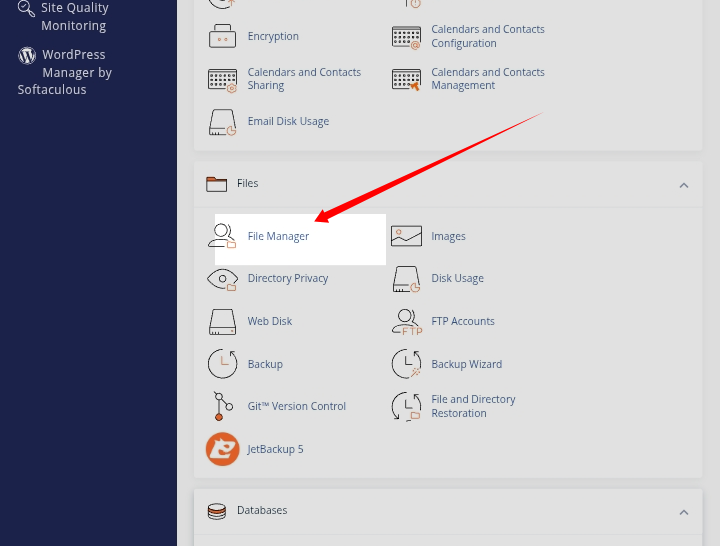This screenshot has width=720, height=546.
Task: Click the Git Version Control icon
Action: [x=222, y=406]
